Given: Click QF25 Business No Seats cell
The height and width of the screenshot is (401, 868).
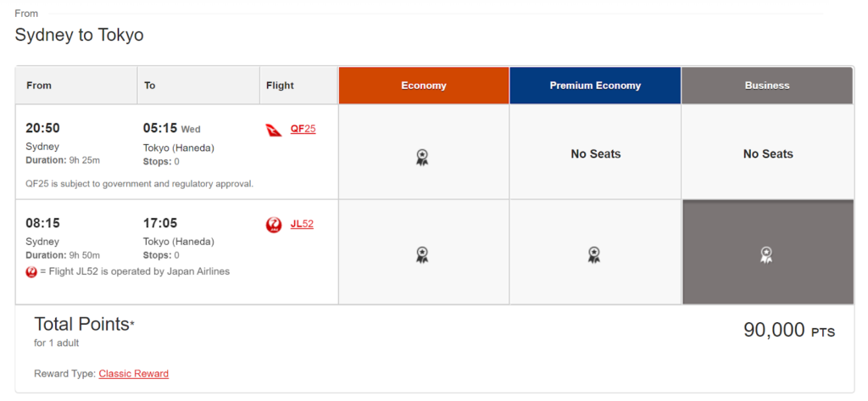Looking at the screenshot, I should coord(768,152).
